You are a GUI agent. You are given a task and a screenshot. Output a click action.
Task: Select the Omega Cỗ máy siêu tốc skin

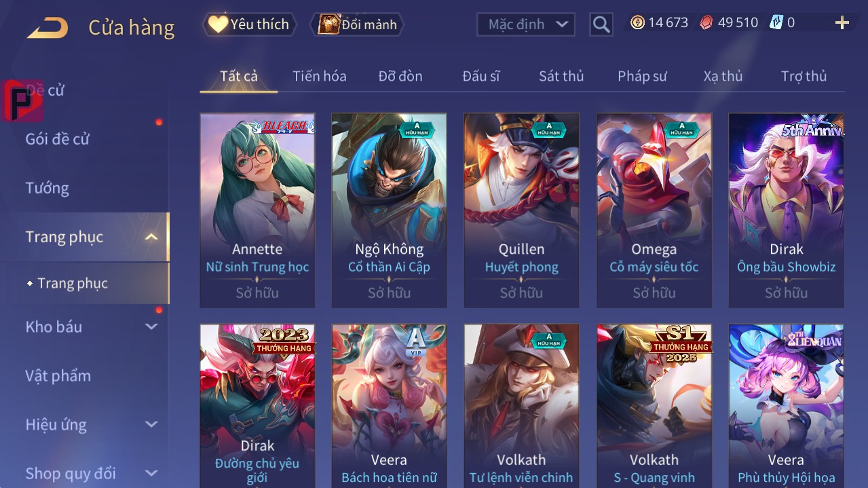coord(654,210)
